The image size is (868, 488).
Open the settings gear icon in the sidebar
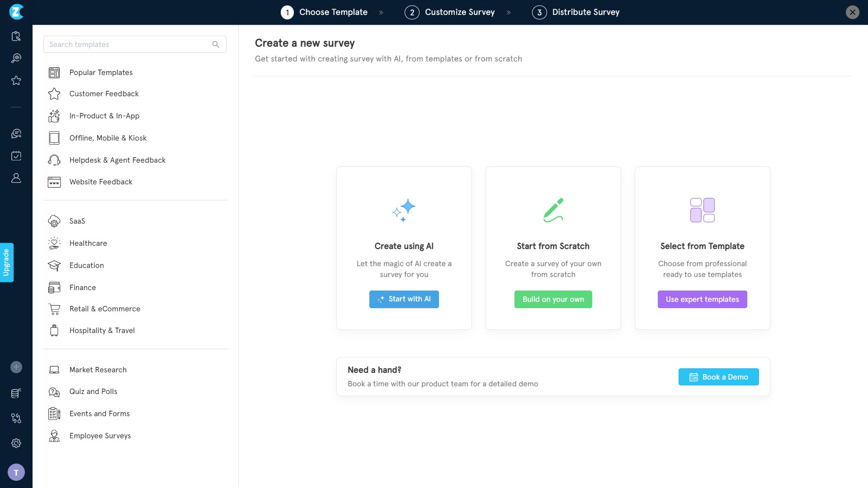click(x=16, y=443)
